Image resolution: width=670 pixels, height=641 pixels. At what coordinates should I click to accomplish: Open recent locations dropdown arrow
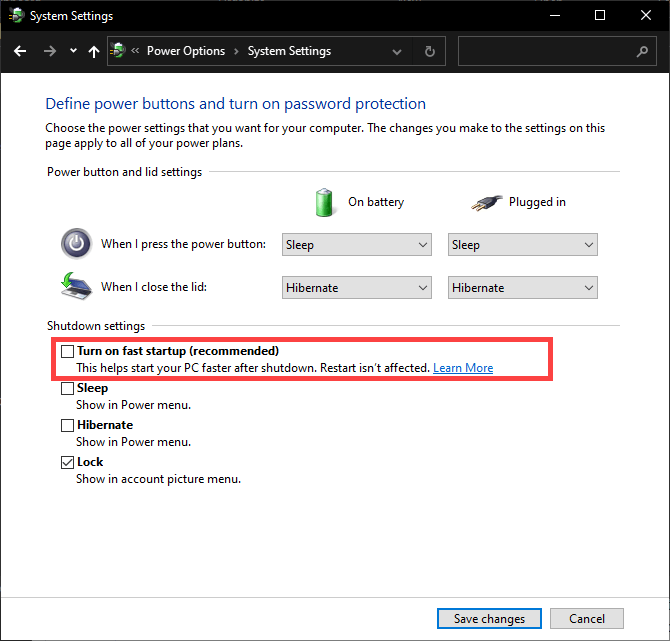(73, 51)
